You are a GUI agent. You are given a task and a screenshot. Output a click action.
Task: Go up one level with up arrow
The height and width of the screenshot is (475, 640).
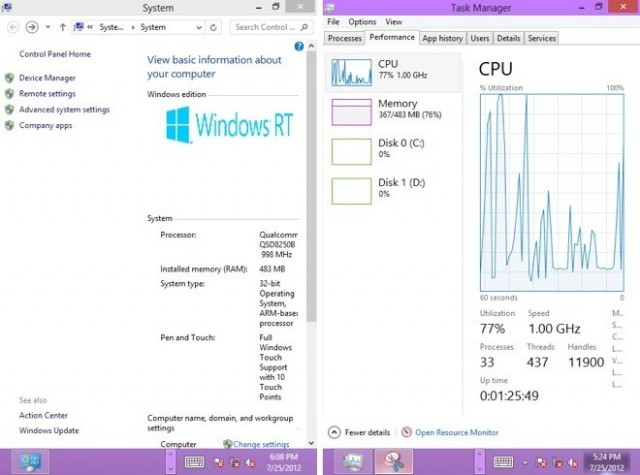(63, 27)
